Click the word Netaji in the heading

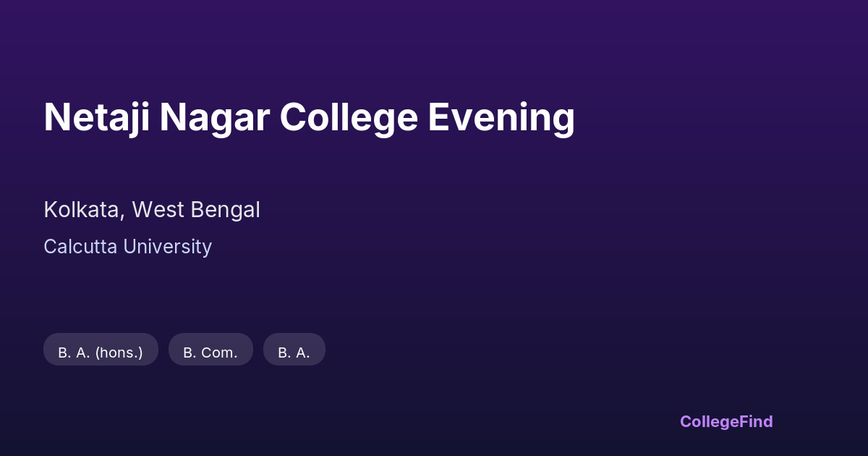tap(97, 117)
